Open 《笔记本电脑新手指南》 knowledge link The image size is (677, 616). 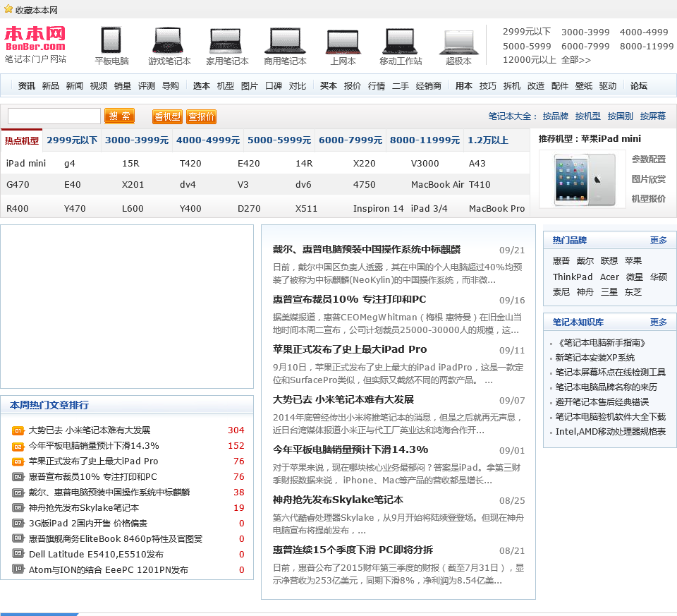602,343
